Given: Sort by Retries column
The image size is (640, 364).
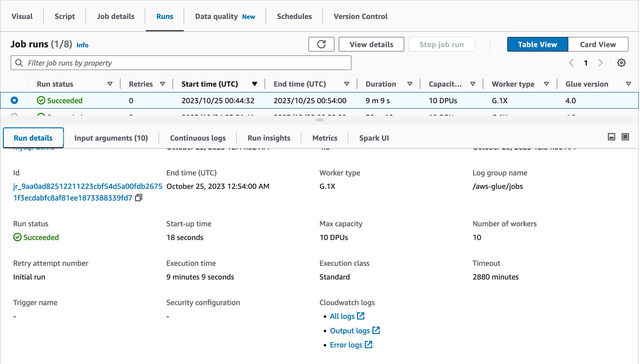Looking at the screenshot, I should pyautogui.click(x=163, y=84).
